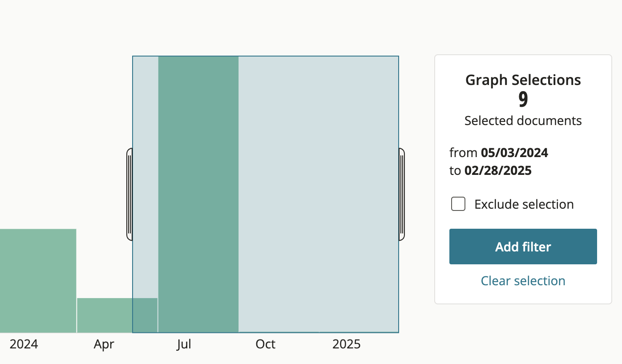Select the short April histogram bar
Viewport: 622px width, 364px height.
coord(105,315)
